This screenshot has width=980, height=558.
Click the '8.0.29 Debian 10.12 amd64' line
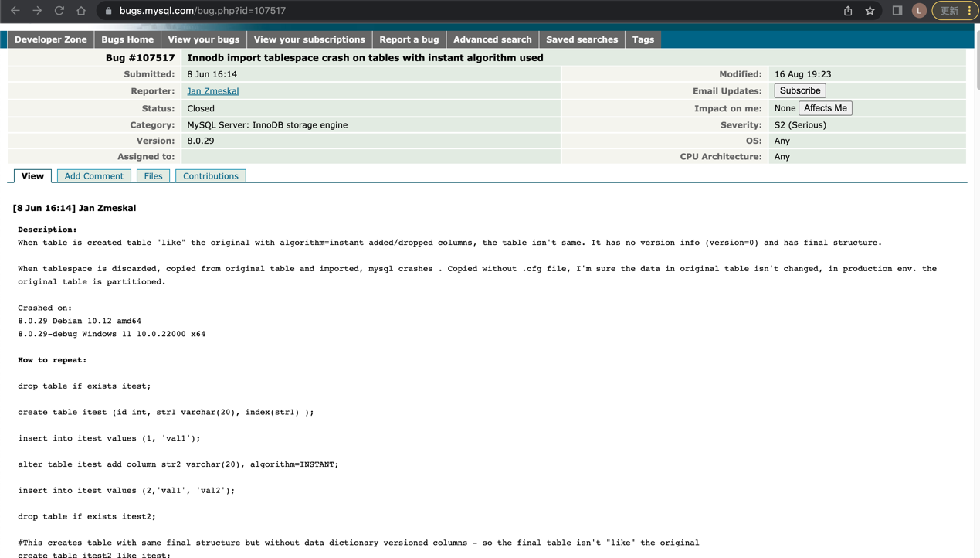tap(80, 321)
